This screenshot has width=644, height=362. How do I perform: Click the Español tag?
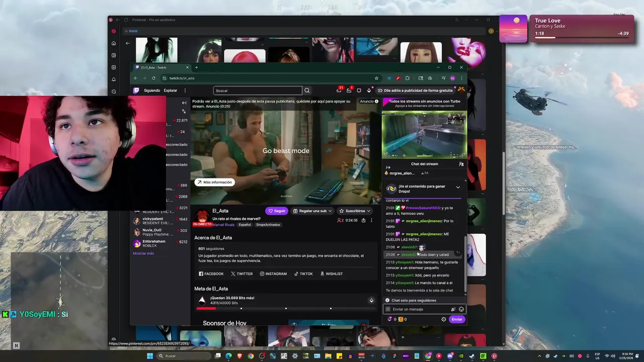click(245, 225)
